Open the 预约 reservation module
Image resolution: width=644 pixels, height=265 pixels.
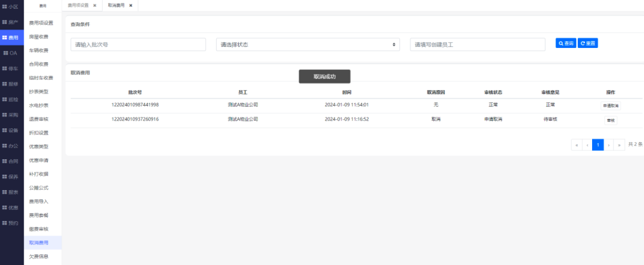click(11, 223)
